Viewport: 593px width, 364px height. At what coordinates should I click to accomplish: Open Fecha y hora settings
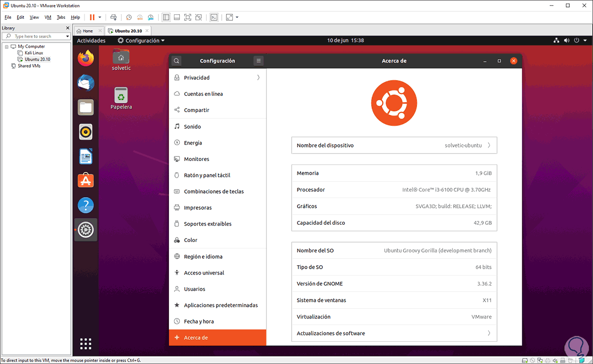(x=217, y=321)
